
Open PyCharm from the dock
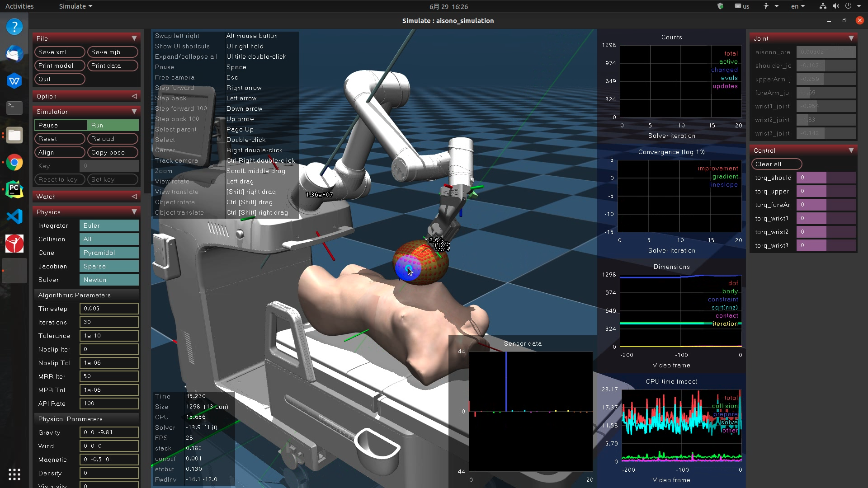[14, 189]
